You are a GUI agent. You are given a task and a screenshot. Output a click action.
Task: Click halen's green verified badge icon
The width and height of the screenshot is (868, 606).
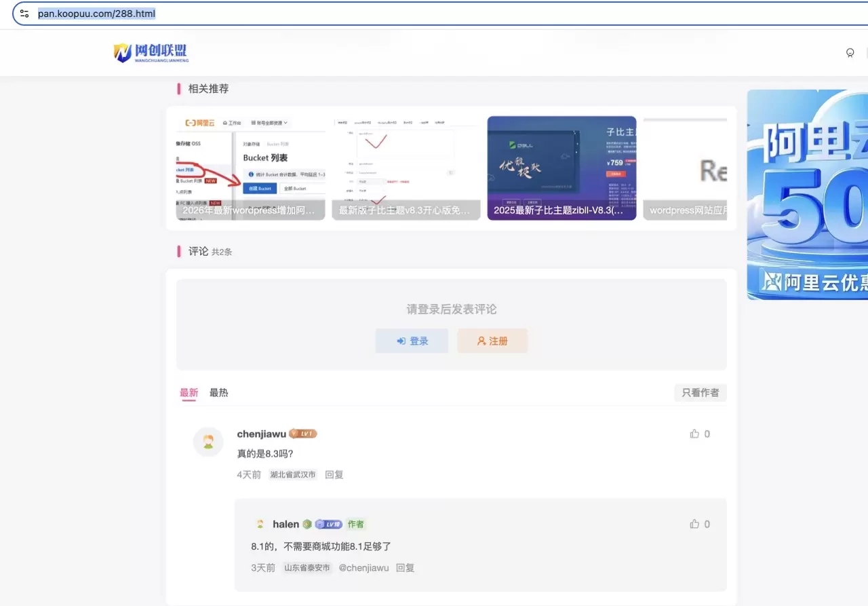tap(307, 525)
